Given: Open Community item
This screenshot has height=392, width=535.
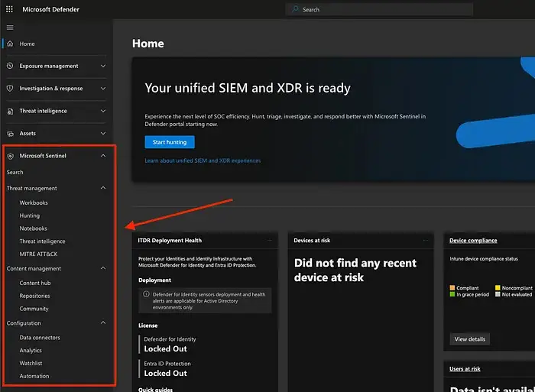Looking at the screenshot, I should (34, 309).
